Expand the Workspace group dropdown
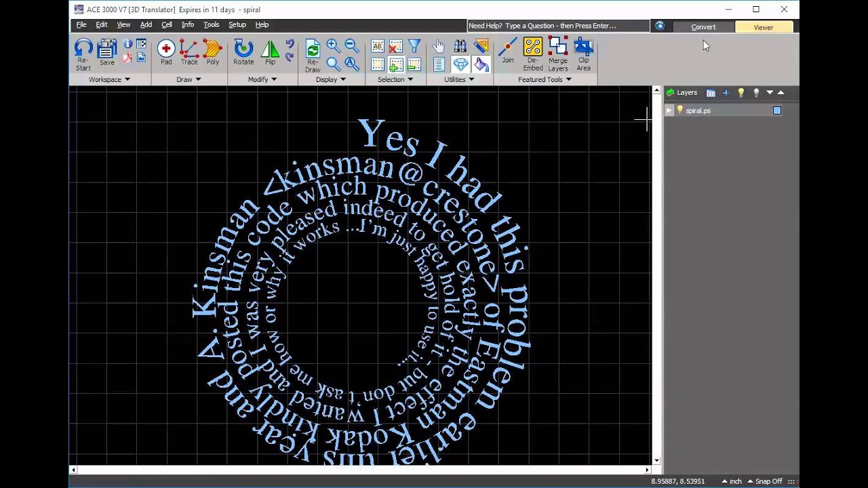The image size is (868, 488). (x=127, y=79)
